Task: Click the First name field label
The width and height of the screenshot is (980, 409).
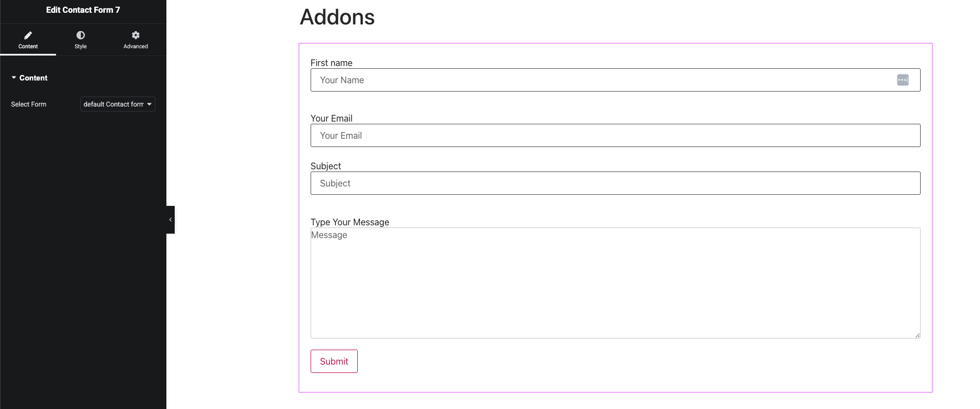Action: (x=331, y=63)
